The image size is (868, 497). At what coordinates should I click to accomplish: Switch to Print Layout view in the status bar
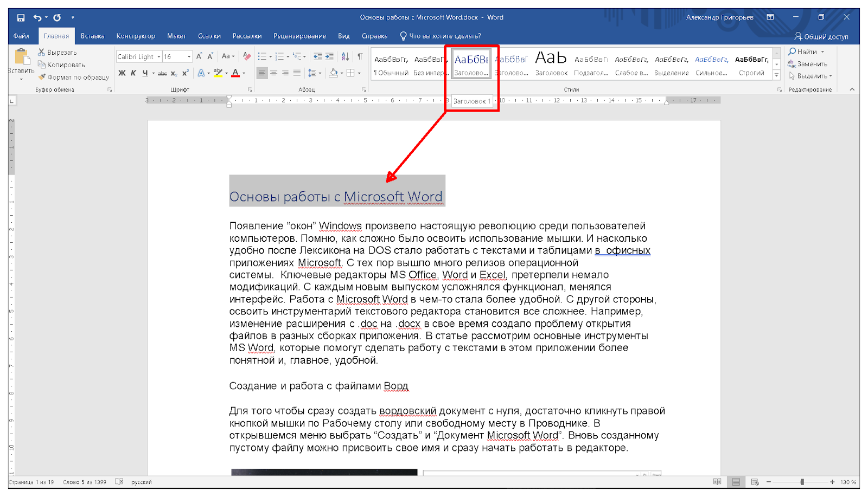736,482
